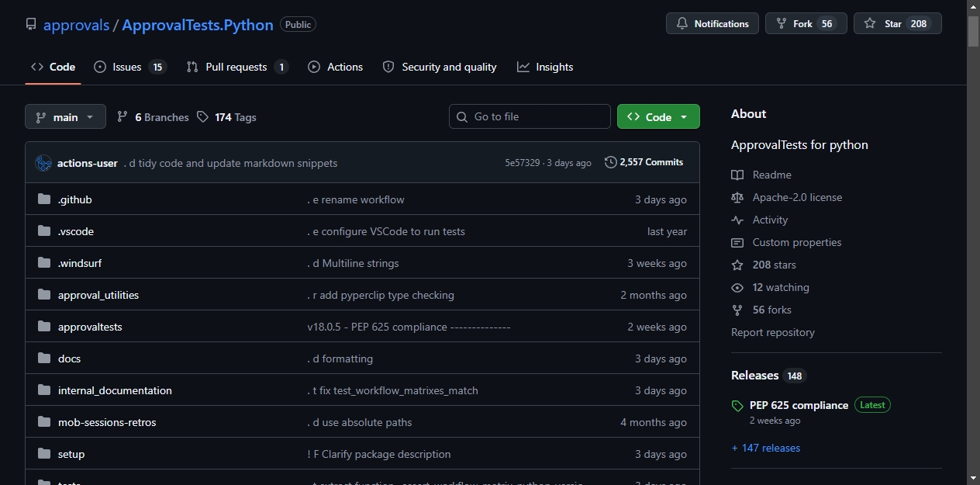Click the Go to file search field
Screen dimensions: 980x485
click(x=530, y=116)
